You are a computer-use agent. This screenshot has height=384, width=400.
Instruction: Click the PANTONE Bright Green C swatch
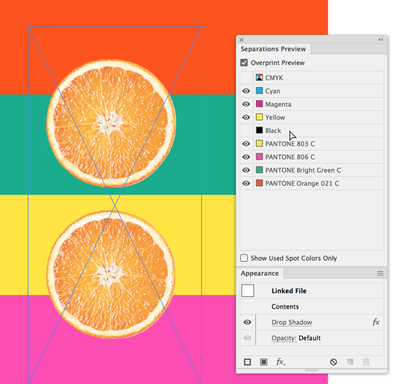pyautogui.click(x=259, y=170)
